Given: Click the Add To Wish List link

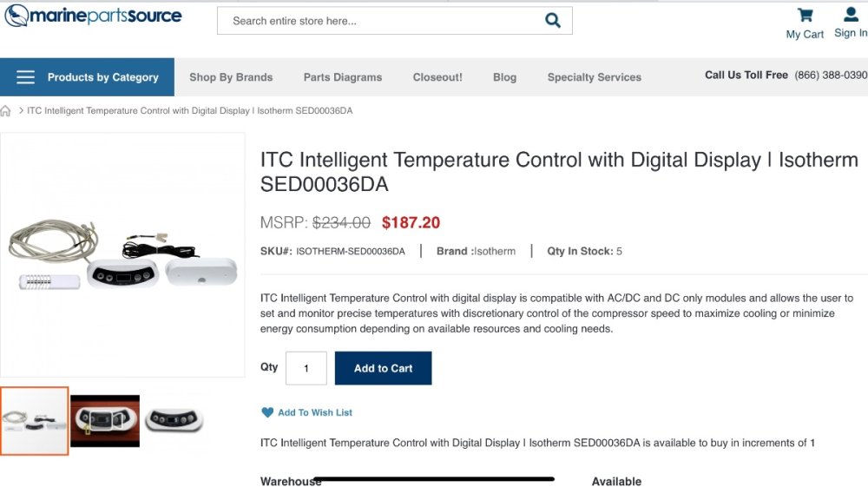Looking at the screenshot, I should (x=315, y=412).
